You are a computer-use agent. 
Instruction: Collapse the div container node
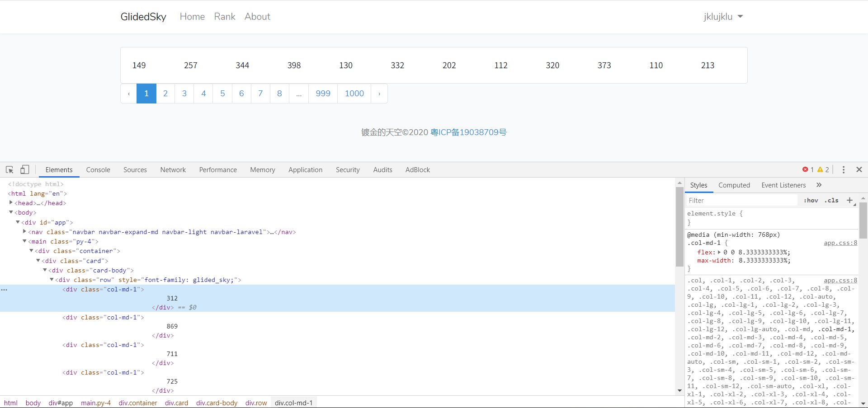31,251
